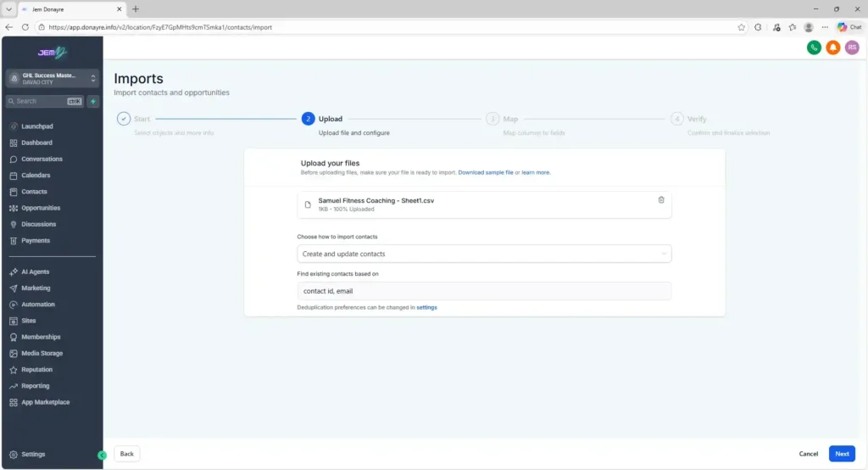The height and width of the screenshot is (470, 868).
Task: Open the orange notifications bell
Action: tap(832, 48)
